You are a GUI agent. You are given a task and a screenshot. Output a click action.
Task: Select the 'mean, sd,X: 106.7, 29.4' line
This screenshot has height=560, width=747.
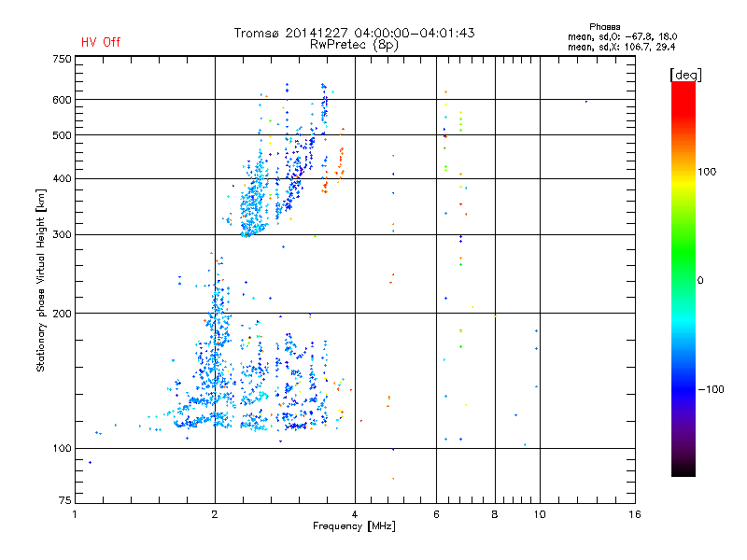click(x=621, y=47)
